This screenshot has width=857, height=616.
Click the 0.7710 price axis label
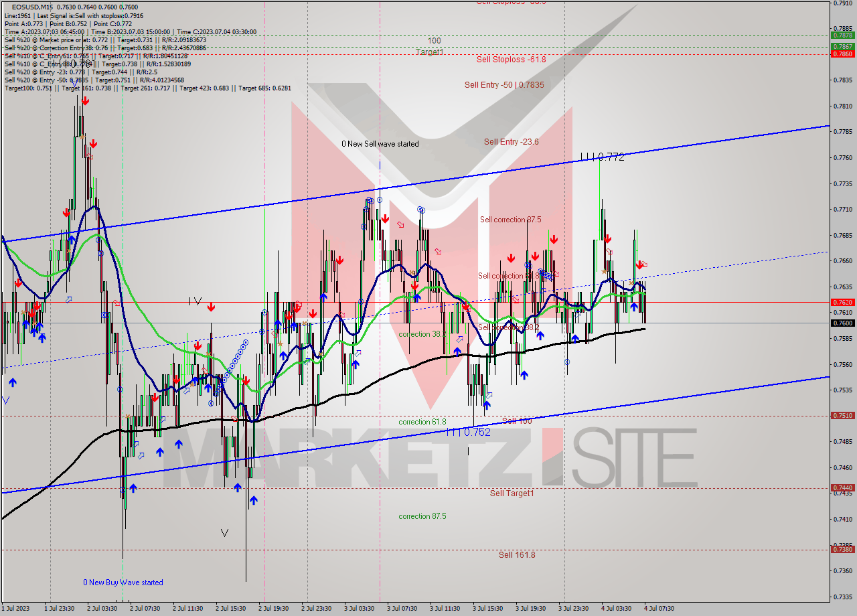pyautogui.click(x=842, y=210)
